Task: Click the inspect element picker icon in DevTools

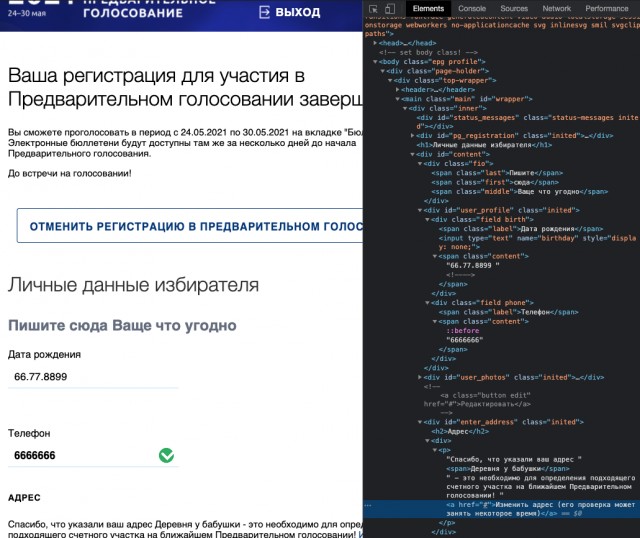Action: click(373, 9)
